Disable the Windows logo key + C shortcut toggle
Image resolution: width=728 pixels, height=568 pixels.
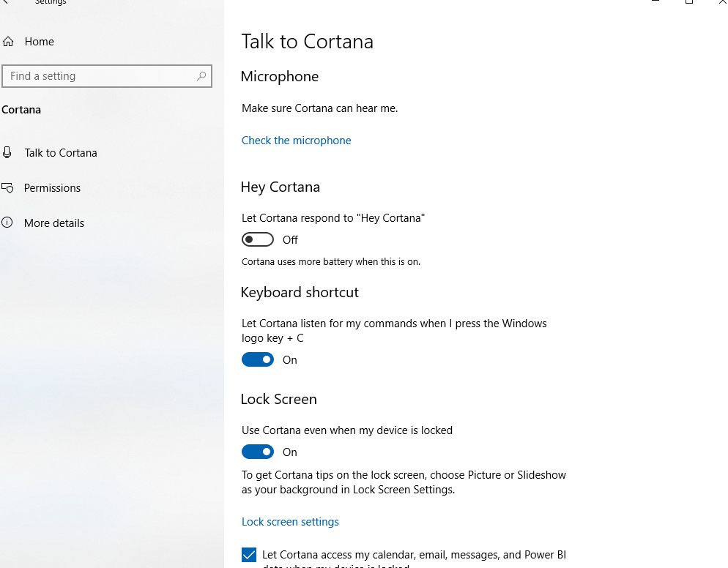tap(258, 359)
